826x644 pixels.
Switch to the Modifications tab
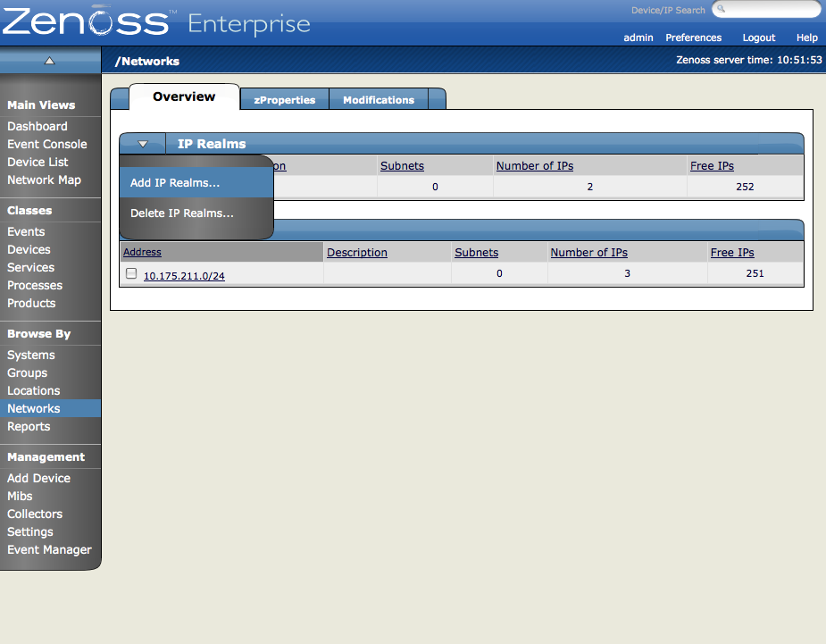pos(379,100)
